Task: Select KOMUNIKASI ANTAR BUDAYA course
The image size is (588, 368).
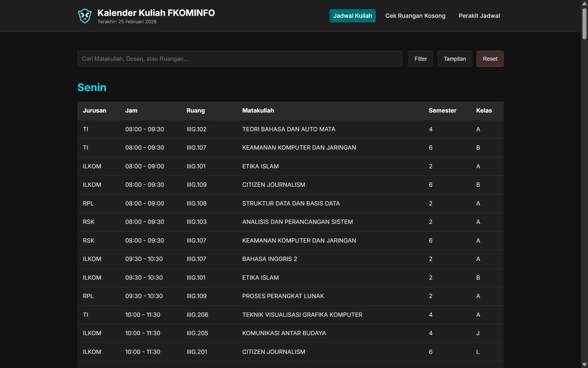Action: (284, 333)
